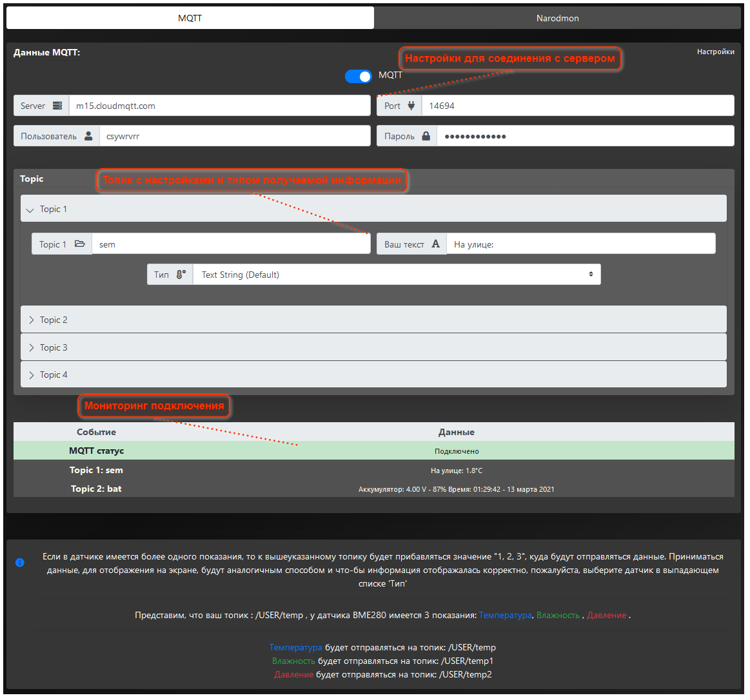Click the Server address input field
The image size is (750, 700).
pyautogui.click(x=219, y=106)
